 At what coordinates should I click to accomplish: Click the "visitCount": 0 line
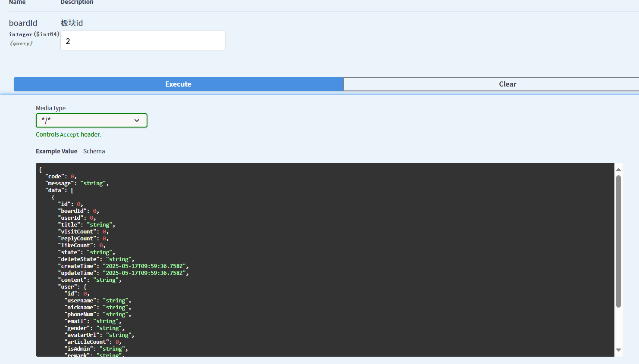point(83,231)
